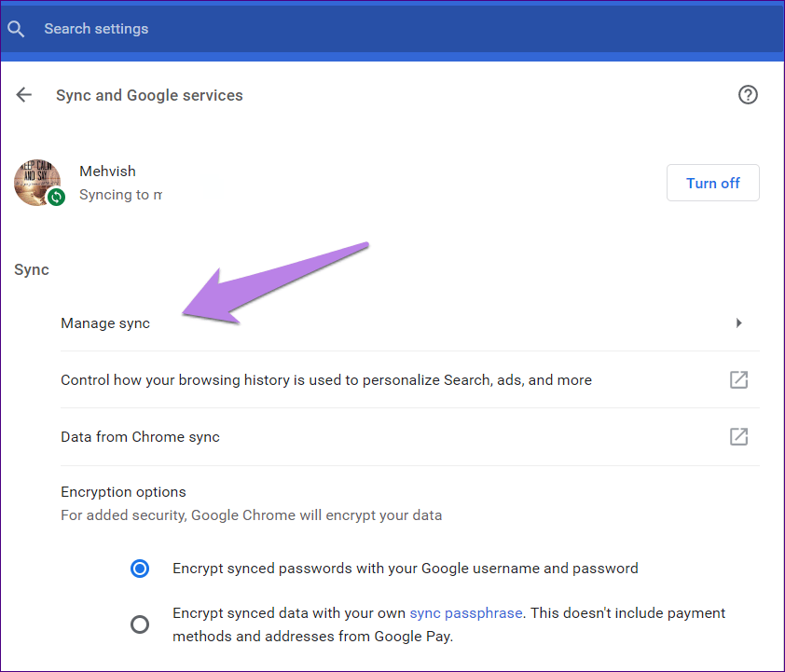Select encrypt passwords with Google username option
This screenshot has height=672, width=785.
coord(140,569)
